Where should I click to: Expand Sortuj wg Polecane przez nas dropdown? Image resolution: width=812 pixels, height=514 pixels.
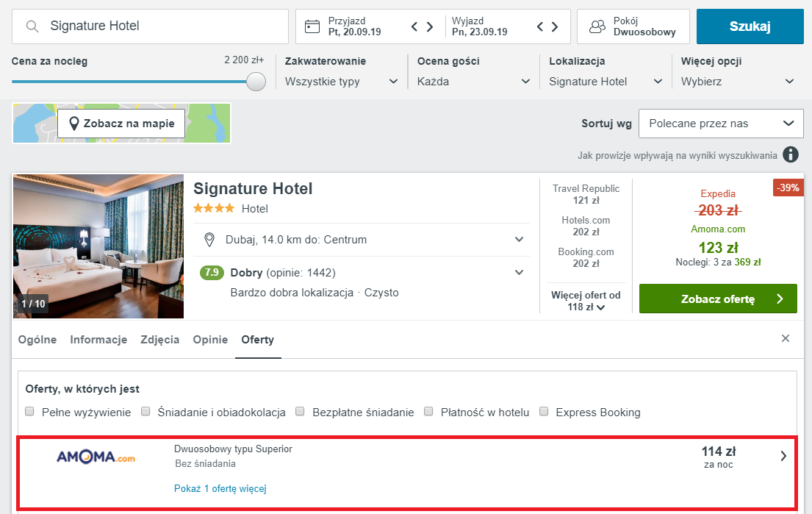tap(721, 124)
